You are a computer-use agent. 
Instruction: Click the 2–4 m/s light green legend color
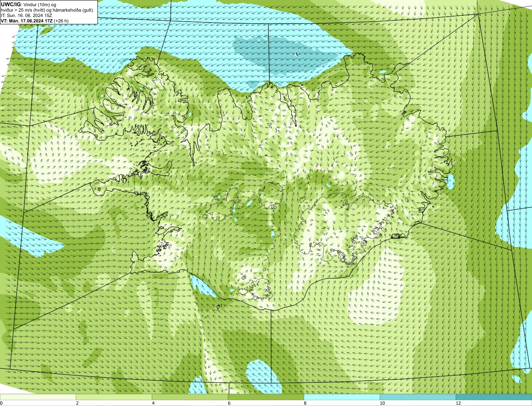tap(114, 397)
